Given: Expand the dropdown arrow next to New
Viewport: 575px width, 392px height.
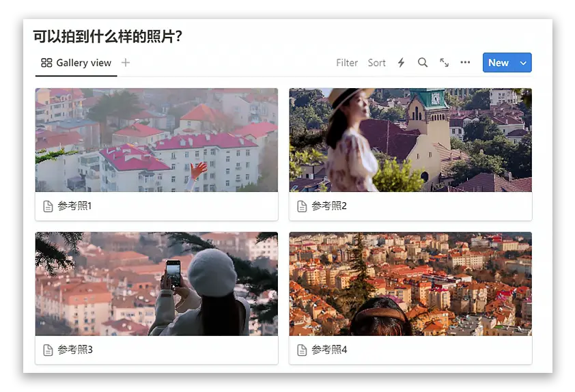Looking at the screenshot, I should [523, 63].
